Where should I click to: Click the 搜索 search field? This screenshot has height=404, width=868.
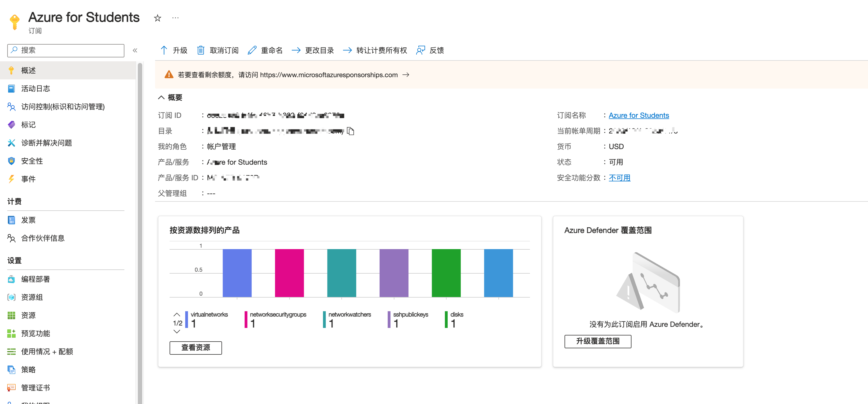[66, 50]
